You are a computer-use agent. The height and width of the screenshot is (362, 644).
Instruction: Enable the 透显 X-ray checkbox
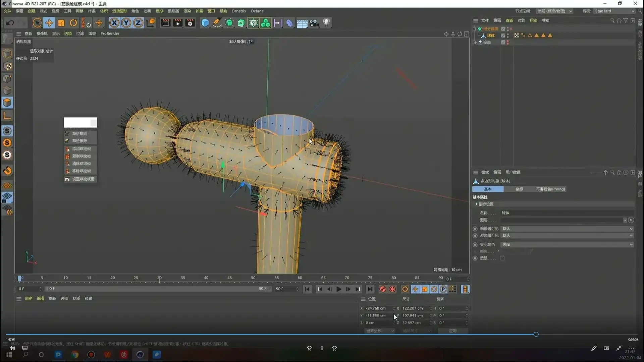click(x=502, y=258)
